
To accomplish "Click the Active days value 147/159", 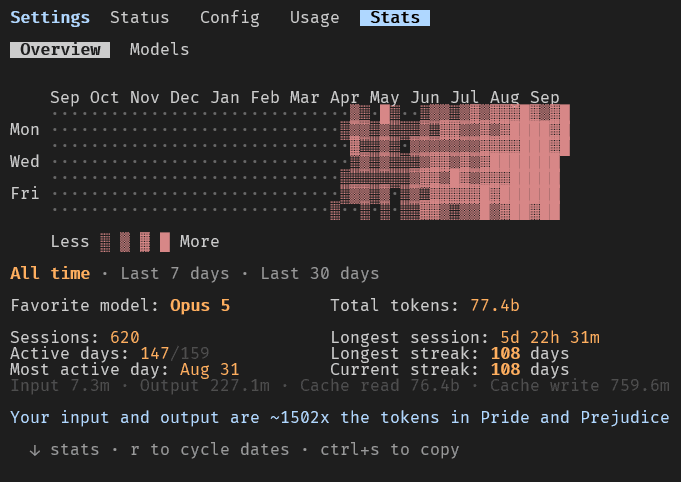I will coord(175,353).
